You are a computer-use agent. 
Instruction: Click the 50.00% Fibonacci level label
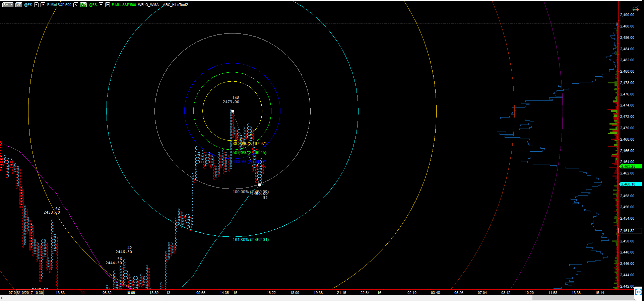[x=250, y=153]
